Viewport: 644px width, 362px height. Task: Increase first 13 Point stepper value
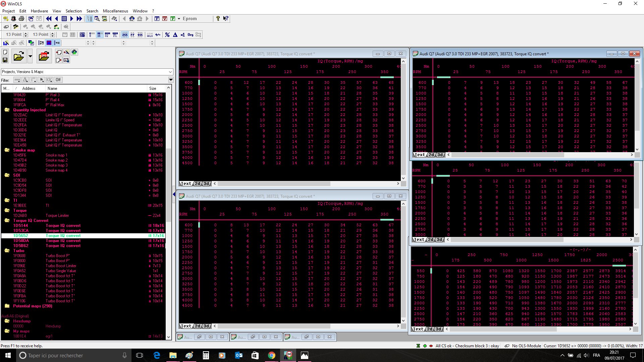click(x=26, y=33)
